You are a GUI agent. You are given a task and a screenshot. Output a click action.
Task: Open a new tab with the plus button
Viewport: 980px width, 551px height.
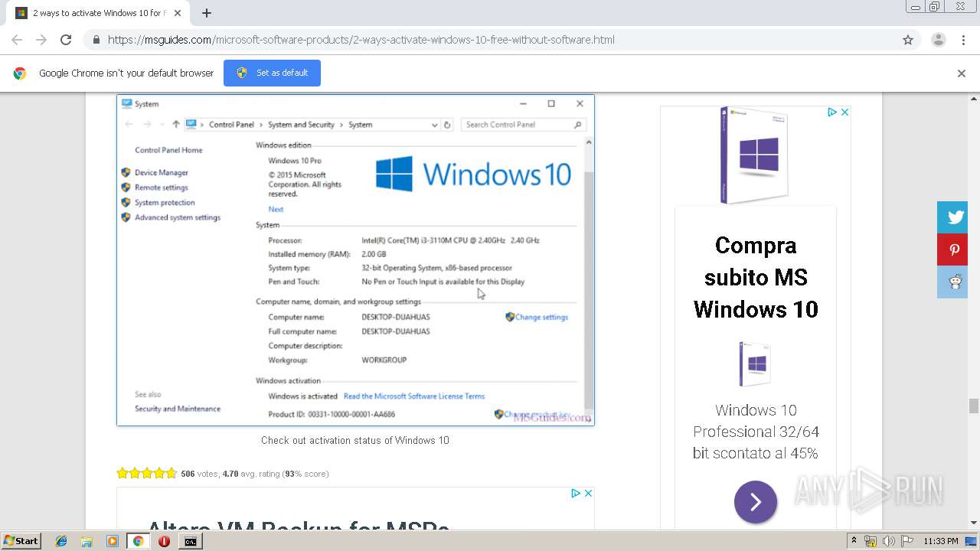pos(207,13)
